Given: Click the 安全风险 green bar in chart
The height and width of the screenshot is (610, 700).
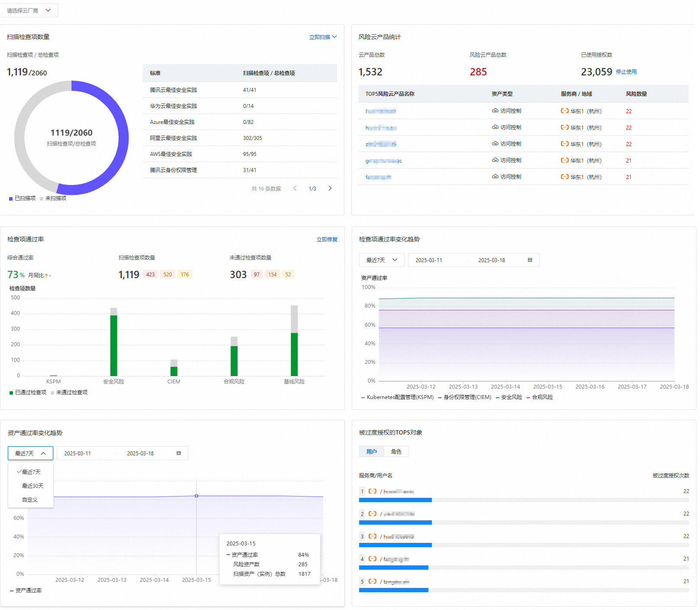Looking at the screenshot, I should tap(114, 346).
